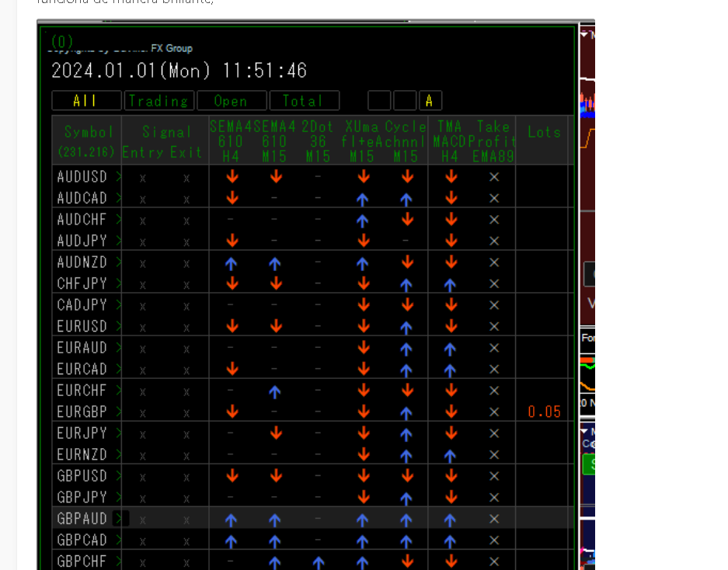Click AUDNZD SEMA4 610 M15 up arrow

coord(275,262)
